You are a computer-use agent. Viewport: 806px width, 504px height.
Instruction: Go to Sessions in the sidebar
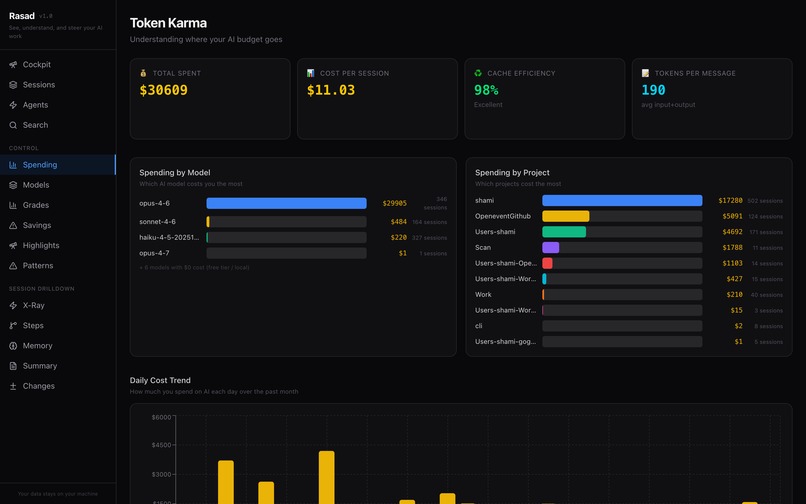click(x=58, y=85)
